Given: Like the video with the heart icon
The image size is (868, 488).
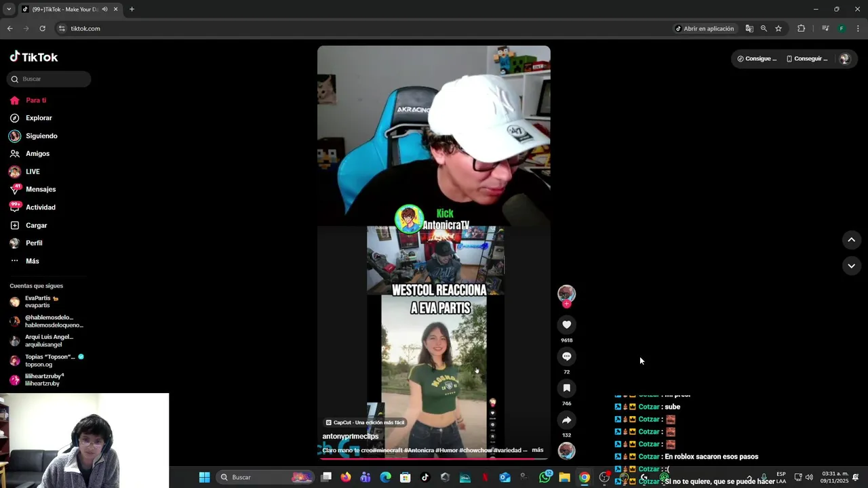Looking at the screenshot, I should [x=567, y=325].
